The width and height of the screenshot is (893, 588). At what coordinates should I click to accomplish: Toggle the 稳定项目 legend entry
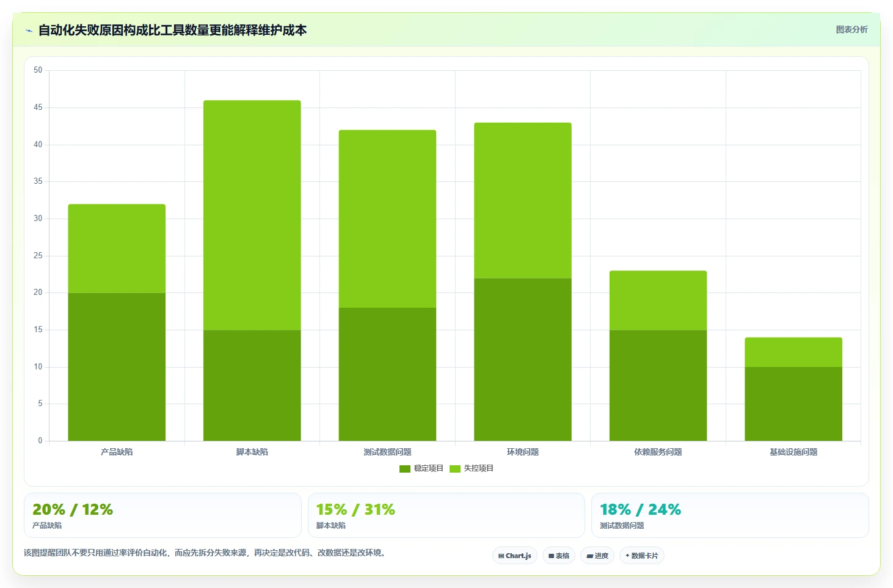tap(421, 468)
